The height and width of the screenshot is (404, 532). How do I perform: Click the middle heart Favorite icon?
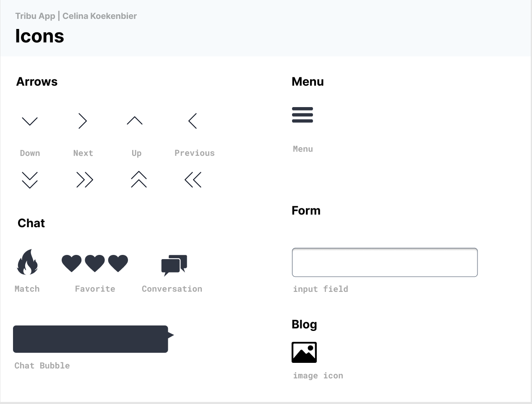tap(95, 263)
